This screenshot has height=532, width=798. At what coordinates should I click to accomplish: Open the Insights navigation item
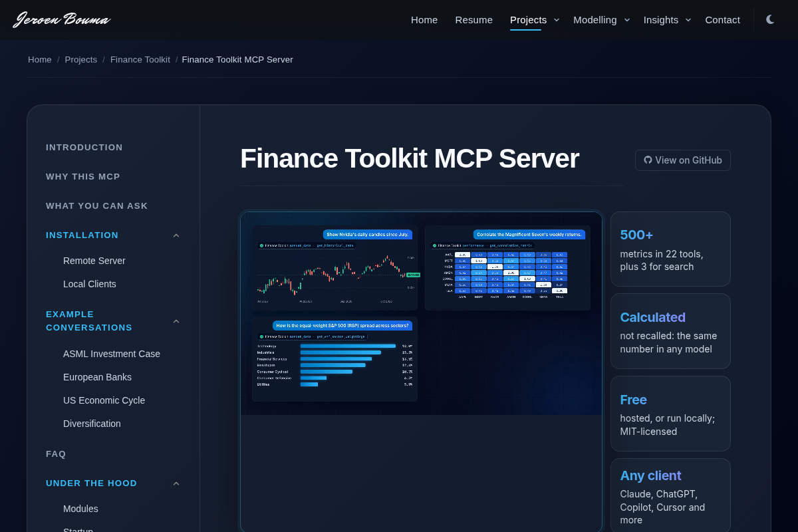click(661, 20)
